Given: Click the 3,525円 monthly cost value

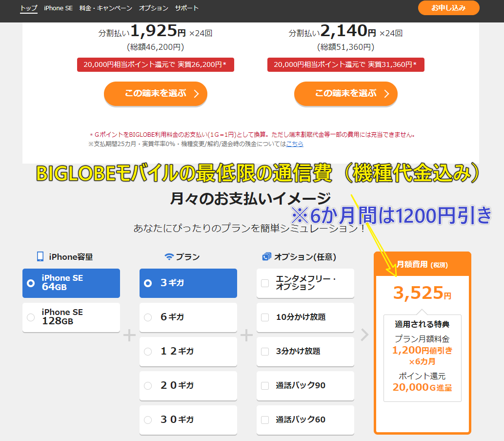Looking at the screenshot, I should point(422,293).
